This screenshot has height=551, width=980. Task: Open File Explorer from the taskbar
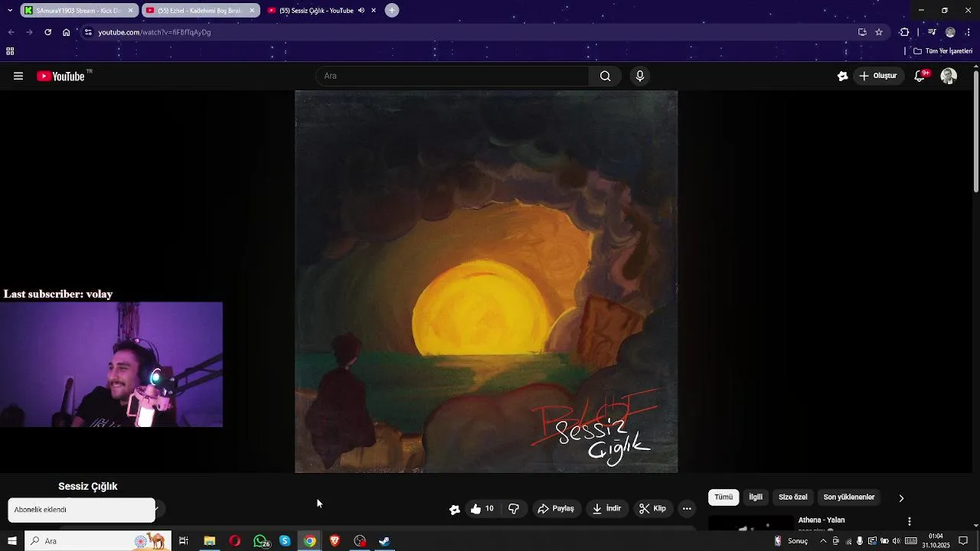[209, 541]
